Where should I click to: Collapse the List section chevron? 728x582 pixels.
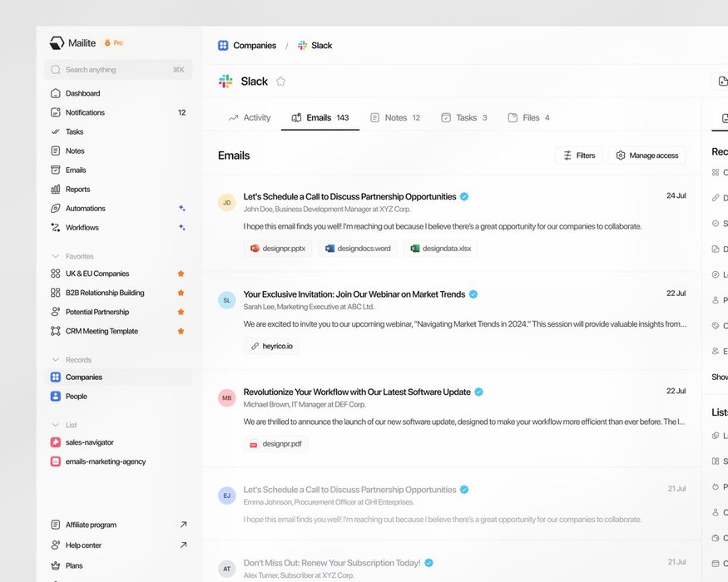56,426
